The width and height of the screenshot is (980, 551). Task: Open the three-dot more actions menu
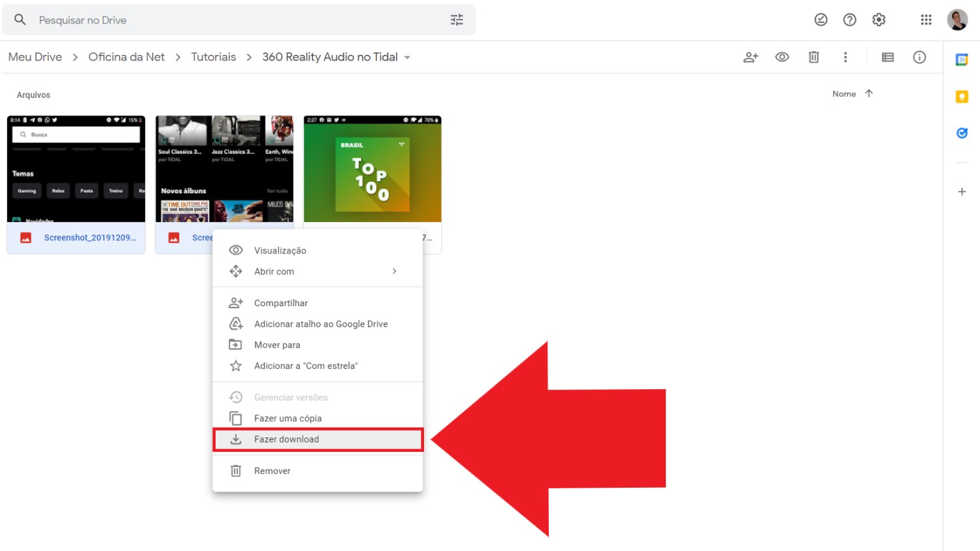(845, 57)
